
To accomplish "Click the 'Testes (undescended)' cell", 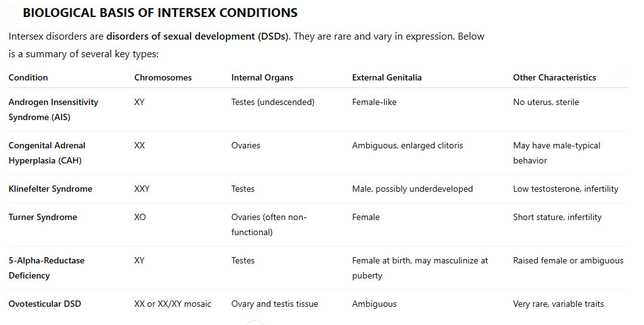I will pyautogui.click(x=273, y=102).
